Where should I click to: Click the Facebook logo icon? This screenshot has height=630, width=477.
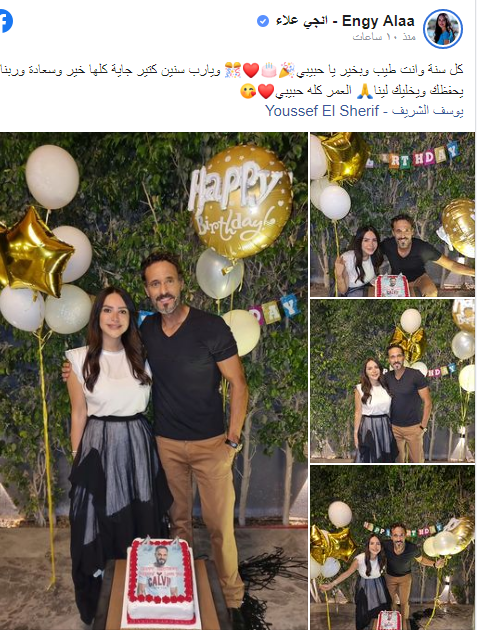point(6,21)
